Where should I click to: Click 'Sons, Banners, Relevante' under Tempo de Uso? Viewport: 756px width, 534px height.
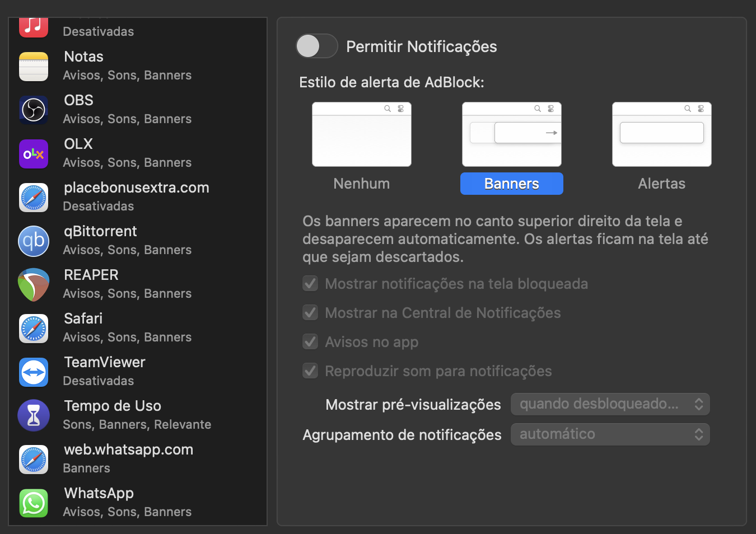click(x=137, y=424)
